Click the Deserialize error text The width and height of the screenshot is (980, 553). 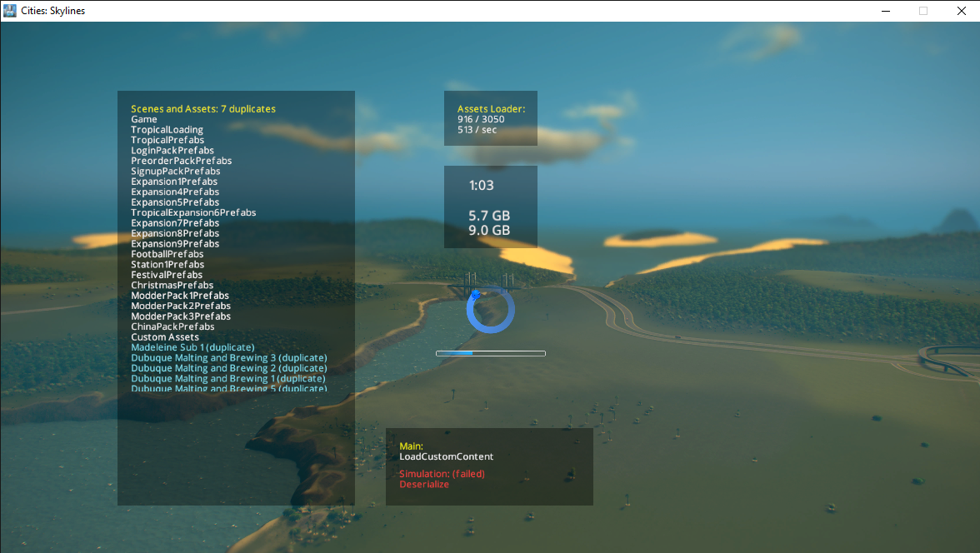(424, 484)
